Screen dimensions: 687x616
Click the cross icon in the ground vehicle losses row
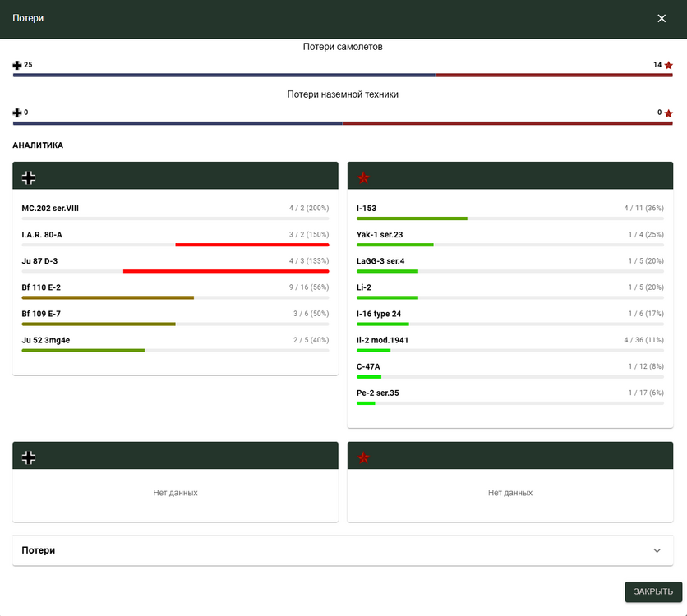17,113
